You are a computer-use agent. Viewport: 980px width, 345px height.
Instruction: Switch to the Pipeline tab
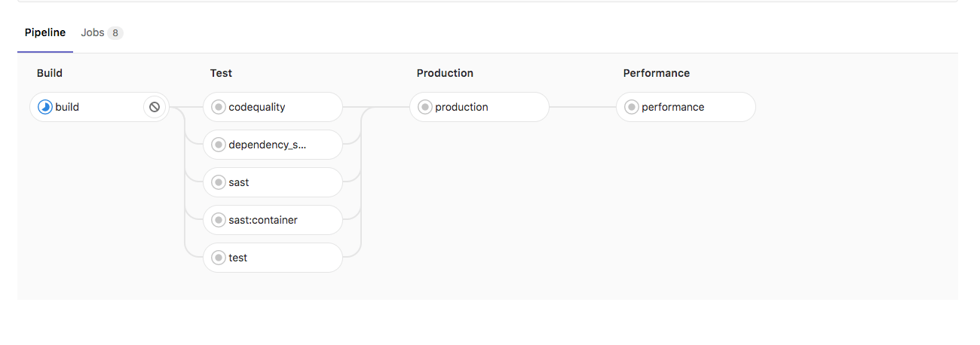point(45,33)
